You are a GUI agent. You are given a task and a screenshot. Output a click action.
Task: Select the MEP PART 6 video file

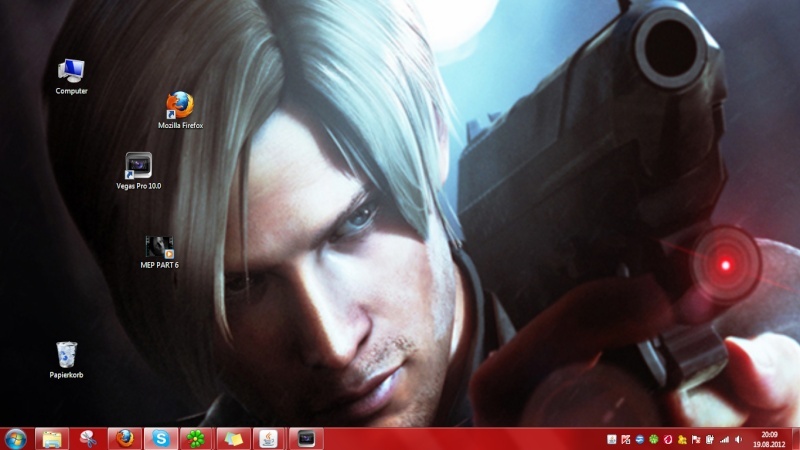159,252
